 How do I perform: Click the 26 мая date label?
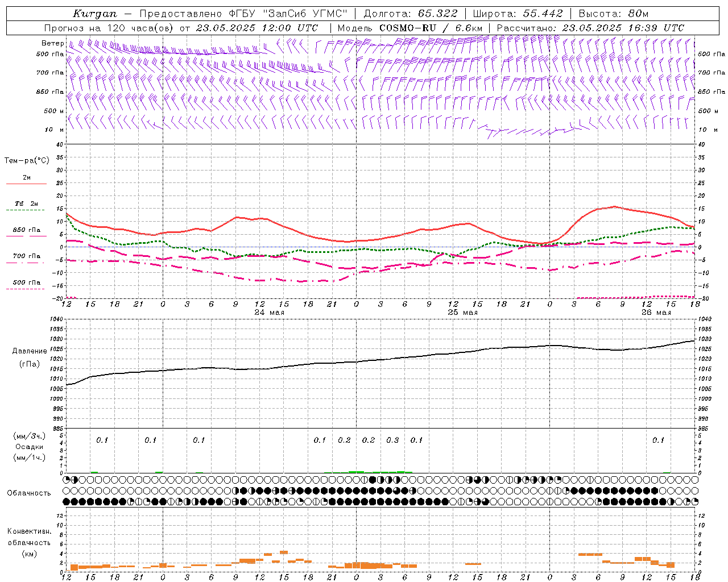click(x=656, y=313)
